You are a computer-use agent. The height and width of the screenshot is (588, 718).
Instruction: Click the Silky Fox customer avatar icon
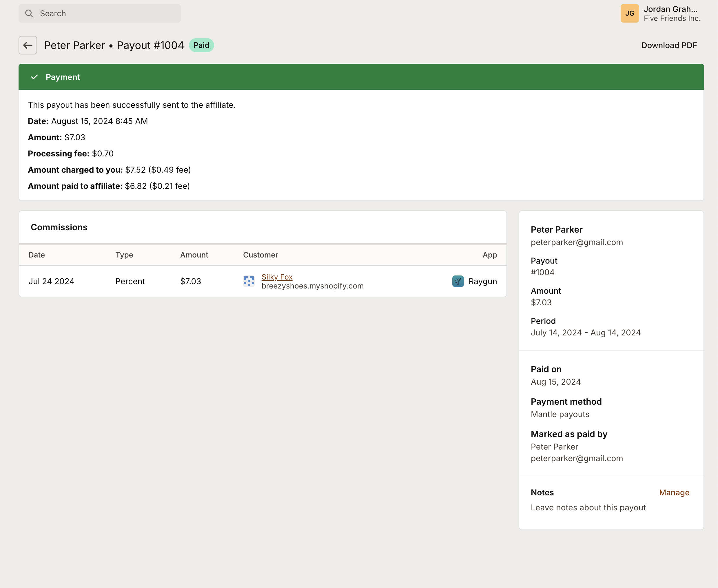tap(249, 281)
